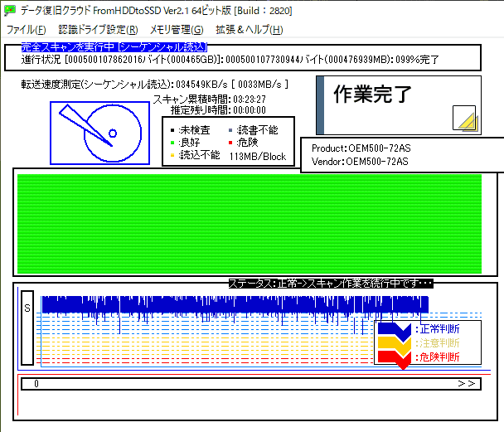The image size is (504, 432).
Task: Click the ステータス:正常 status message
Action: coord(331,284)
